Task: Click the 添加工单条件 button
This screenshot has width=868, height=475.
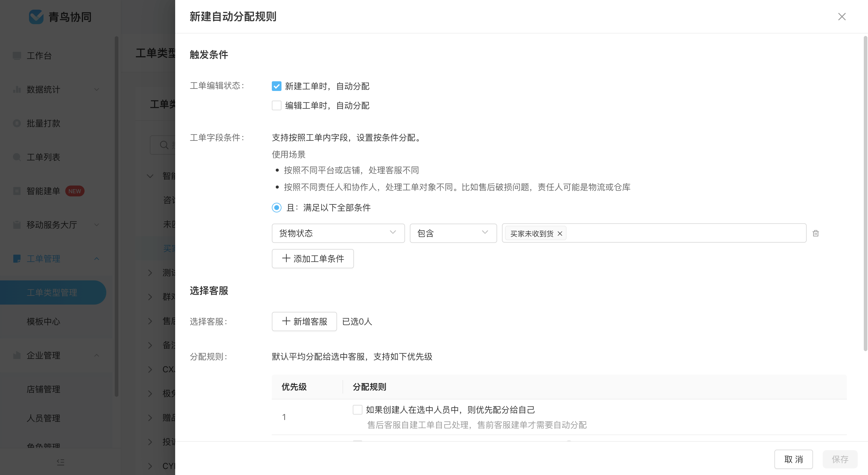Action: click(313, 259)
